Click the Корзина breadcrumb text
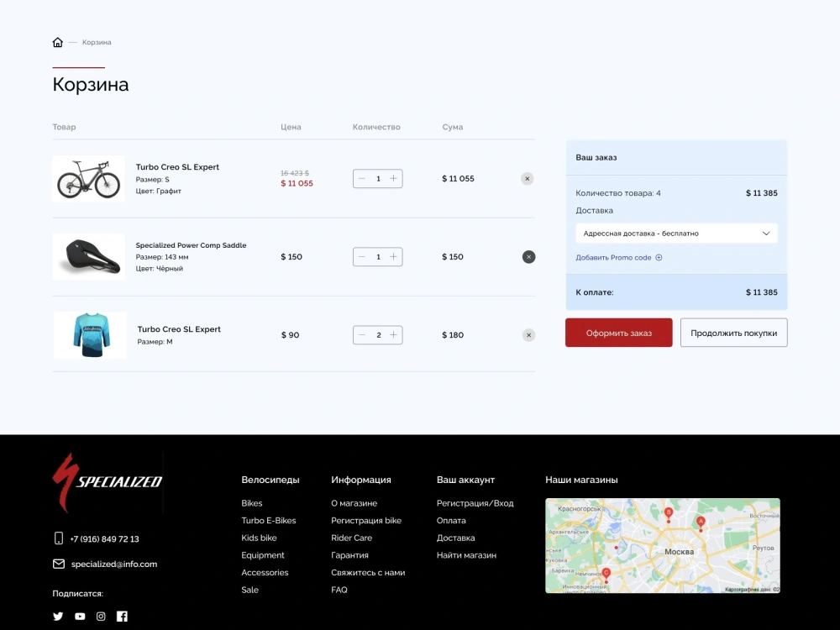840x630 pixels. tap(97, 42)
